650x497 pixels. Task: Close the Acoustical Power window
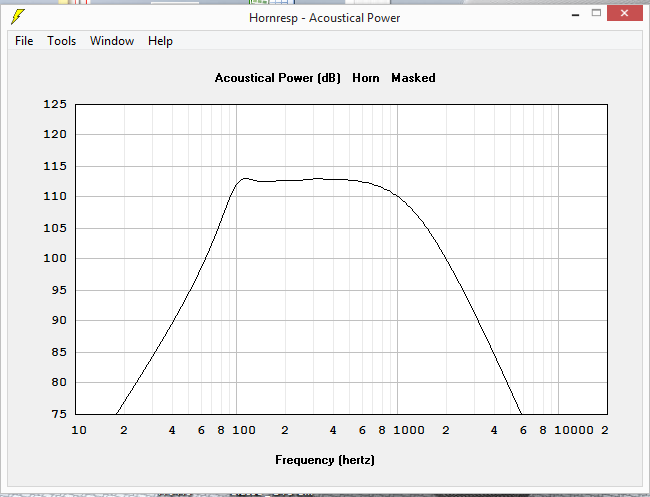pyautogui.click(x=624, y=13)
